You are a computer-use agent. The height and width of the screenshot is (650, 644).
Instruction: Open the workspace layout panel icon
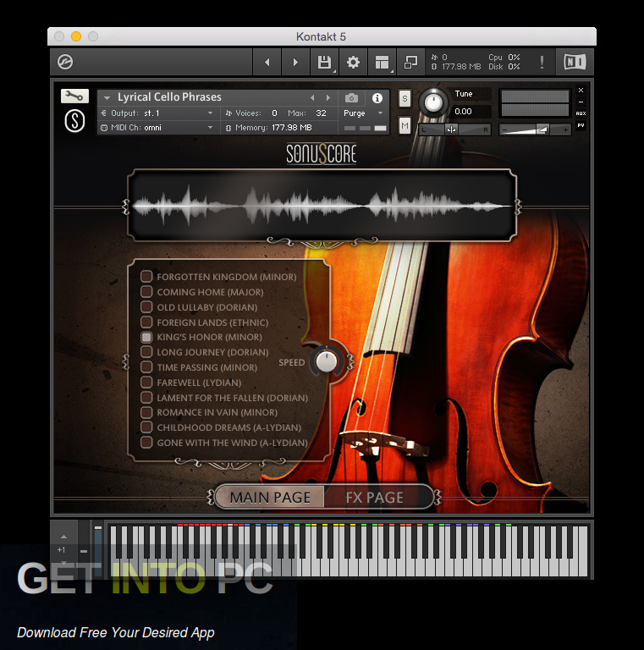click(x=383, y=62)
